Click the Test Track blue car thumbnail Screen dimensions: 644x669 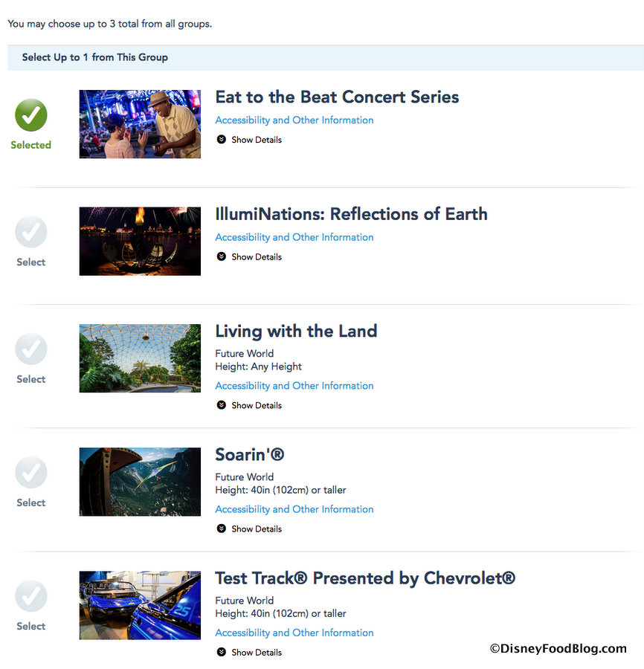(x=140, y=605)
